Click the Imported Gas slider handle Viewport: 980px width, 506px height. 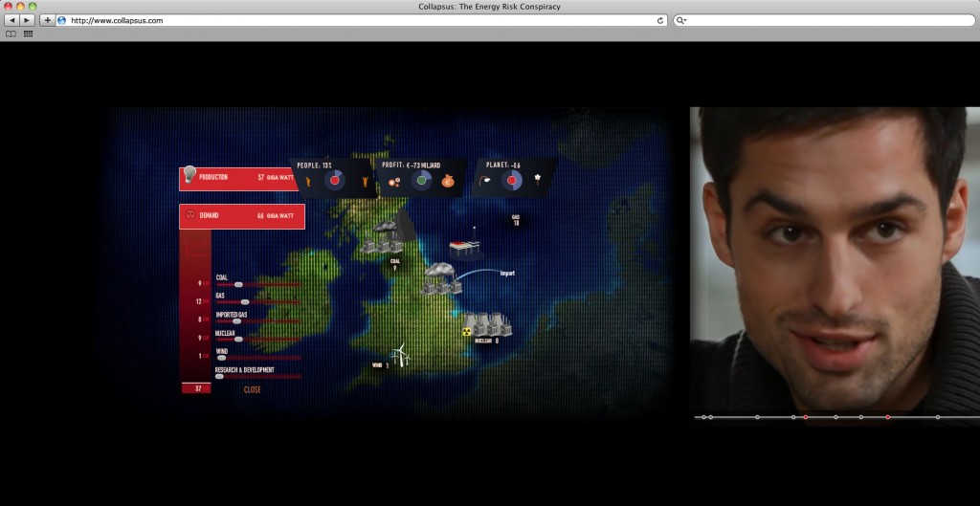click(x=235, y=320)
